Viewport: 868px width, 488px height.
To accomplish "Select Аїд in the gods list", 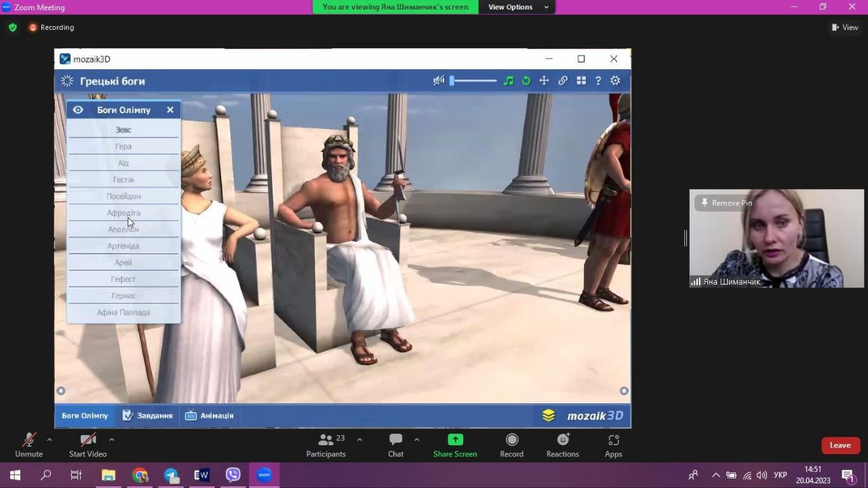I will click(123, 163).
